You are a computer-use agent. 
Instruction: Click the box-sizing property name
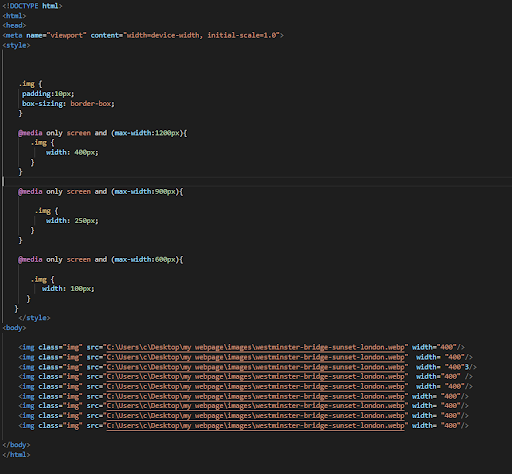pos(42,104)
